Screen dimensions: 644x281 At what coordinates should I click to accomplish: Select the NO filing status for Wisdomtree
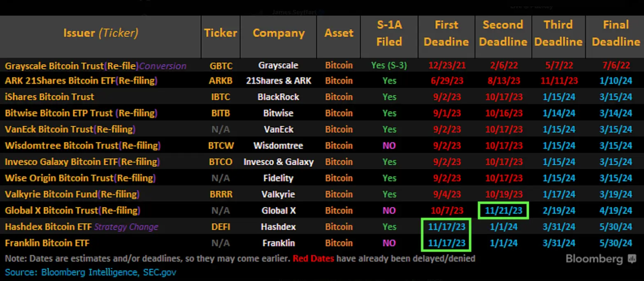pyautogui.click(x=389, y=146)
